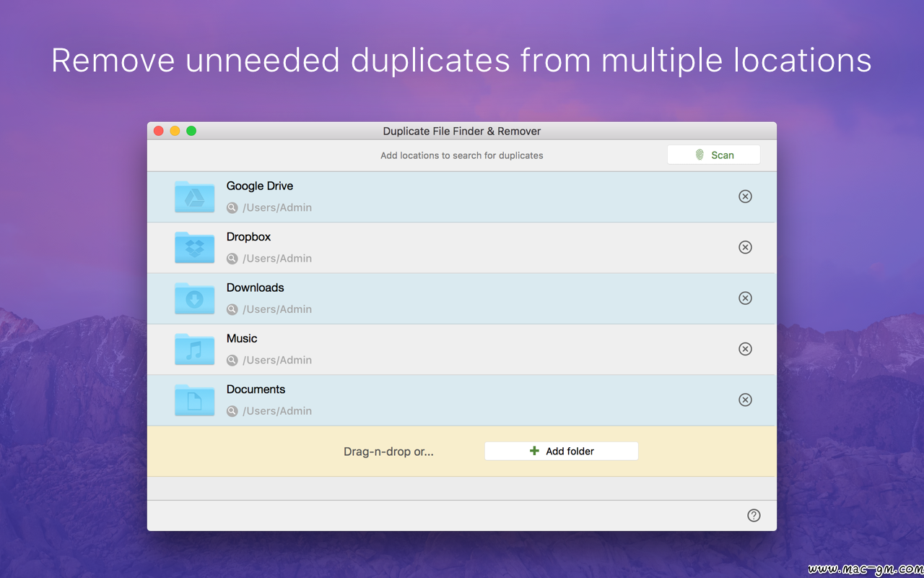Screen dimensions: 924x578
Task: Maximize the window with the green button
Action: pyautogui.click(x=191, y=131)
